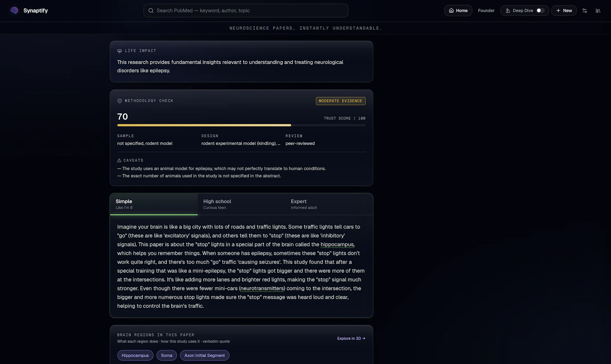Click the Synaptify brain logo icon
Image resolution: width=611 pixels, height=364 pixels.
click(15, 10)
